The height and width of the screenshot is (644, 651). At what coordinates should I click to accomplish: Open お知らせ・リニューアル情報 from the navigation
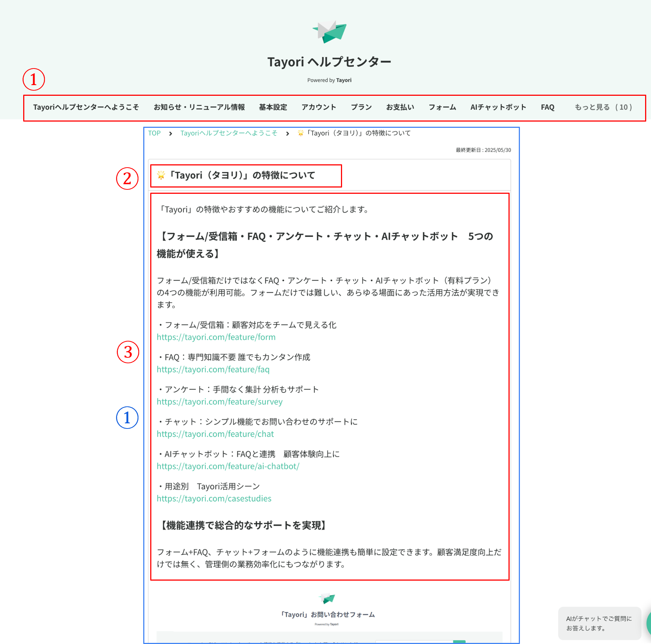[200, 107]
